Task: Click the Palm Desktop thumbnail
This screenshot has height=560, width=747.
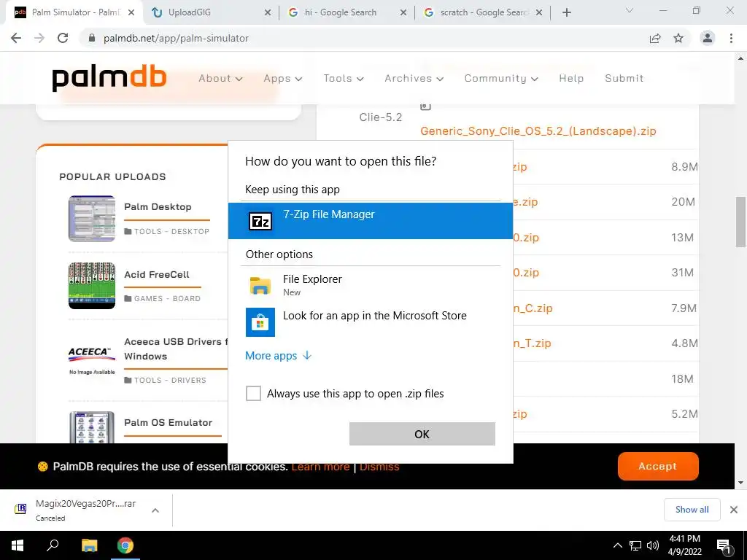Action: [91, 219]
